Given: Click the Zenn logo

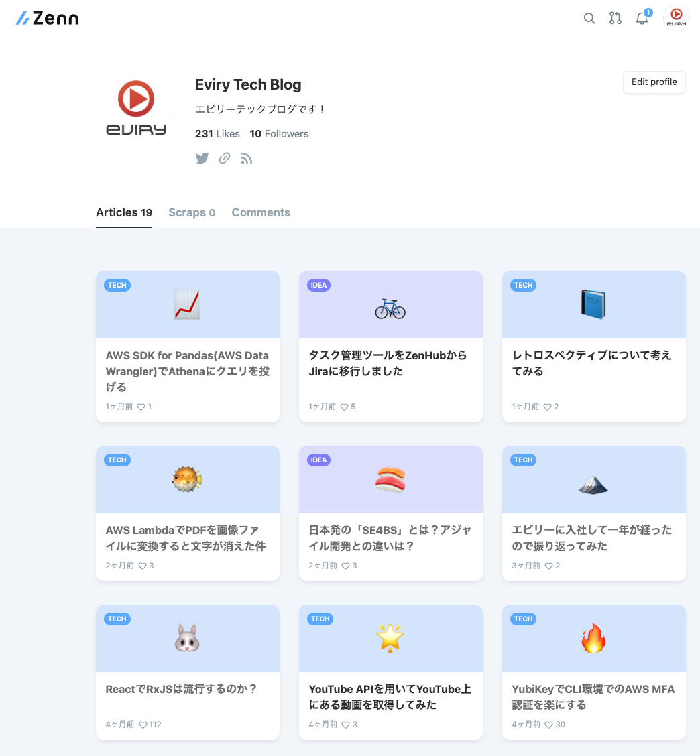Looking at the screenshot, I should (48, 18).
